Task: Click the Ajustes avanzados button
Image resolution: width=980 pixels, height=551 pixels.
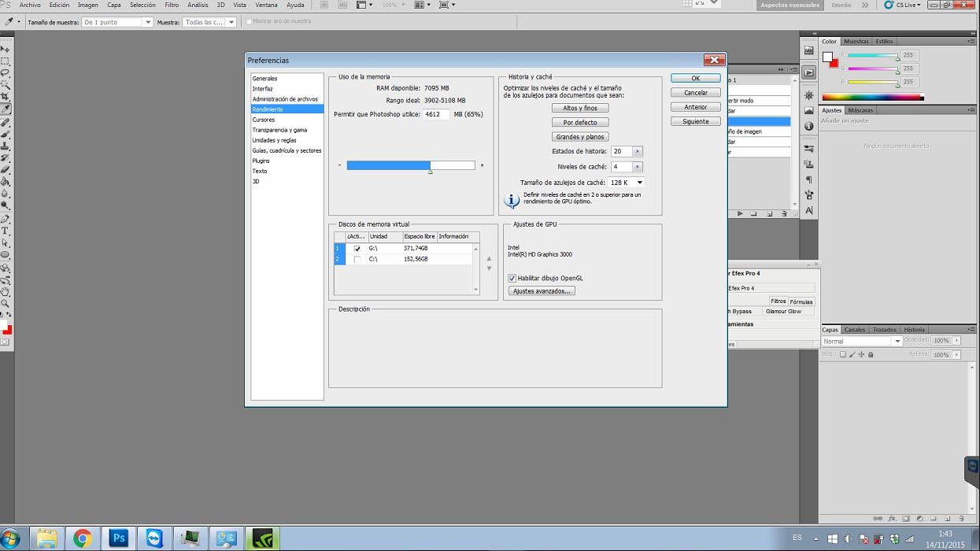Action: (x=542, y=291)
